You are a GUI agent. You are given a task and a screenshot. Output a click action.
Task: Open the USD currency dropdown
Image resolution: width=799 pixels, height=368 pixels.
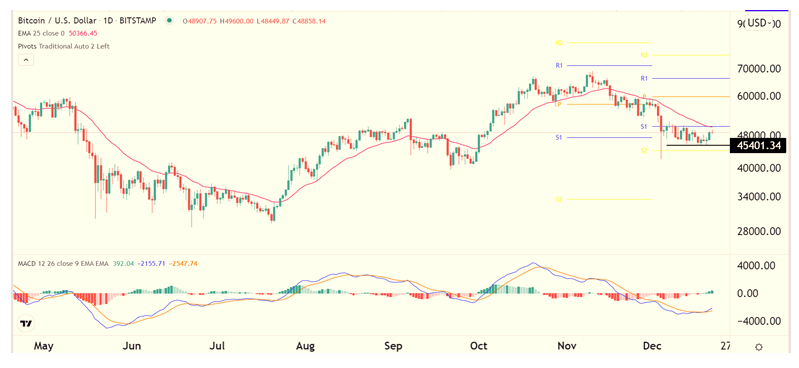coord(760,23)
